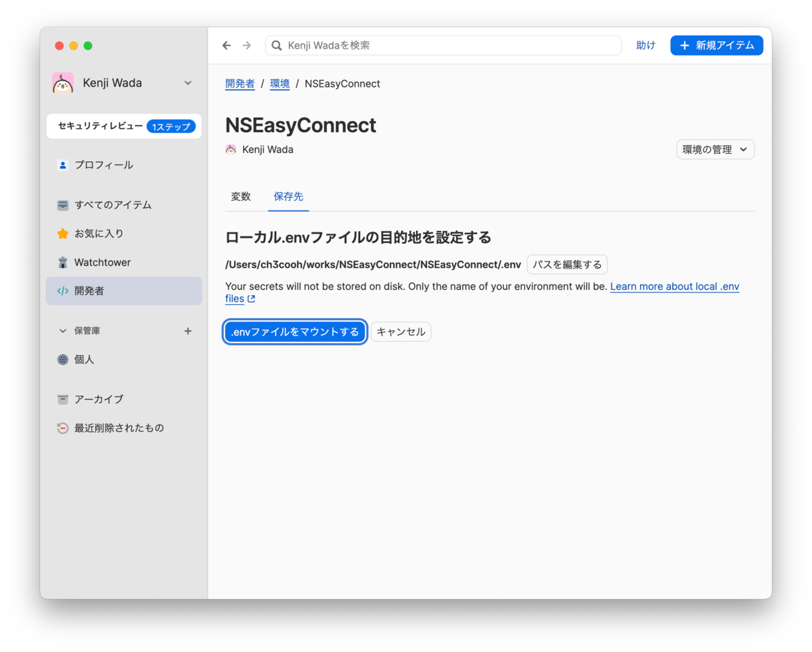
Task: Open the 個人 vault
Action: tap(124, 360)
